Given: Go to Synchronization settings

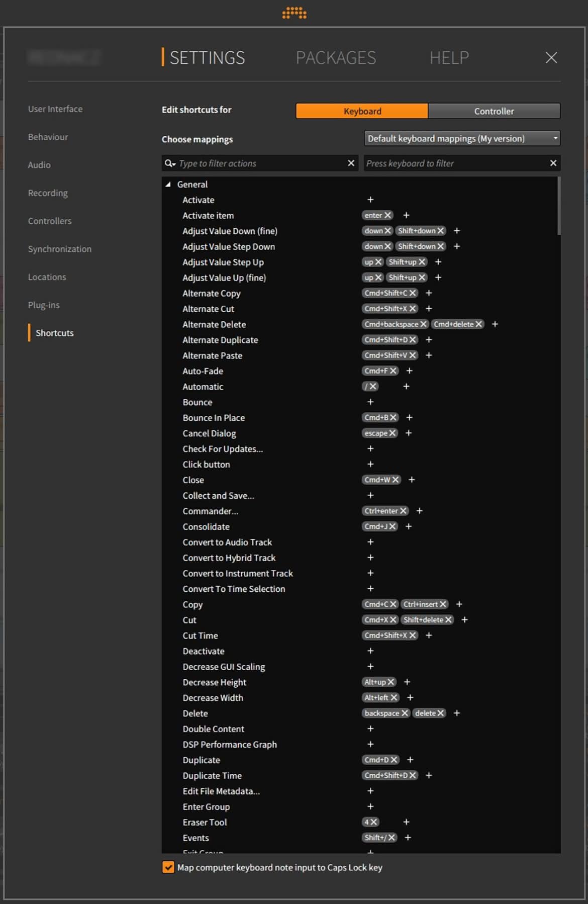Looking at the screenshot, I should pos(60,249).
